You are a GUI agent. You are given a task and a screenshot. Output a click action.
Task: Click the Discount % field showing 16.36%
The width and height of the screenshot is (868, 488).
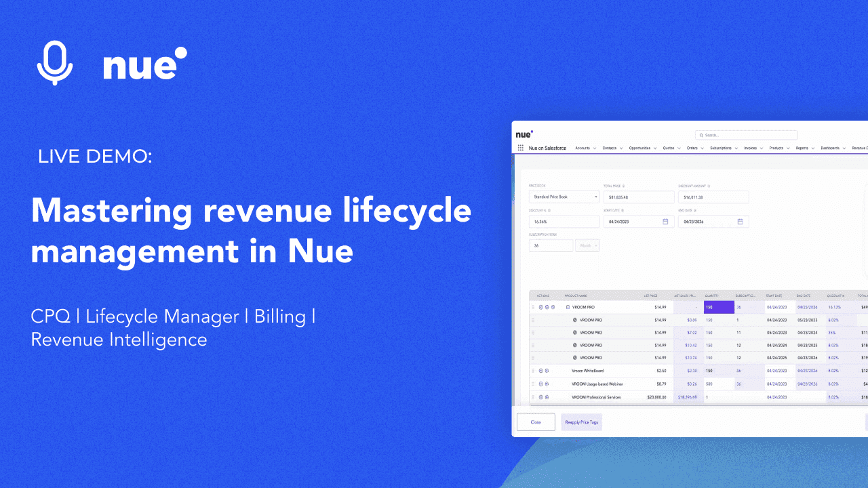click(x=564, y=222)
